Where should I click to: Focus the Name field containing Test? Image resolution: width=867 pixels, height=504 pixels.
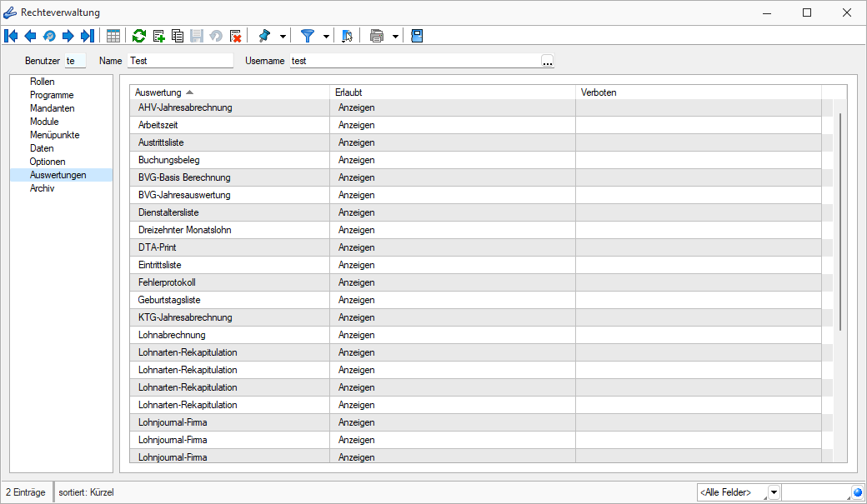pos(180,61)
